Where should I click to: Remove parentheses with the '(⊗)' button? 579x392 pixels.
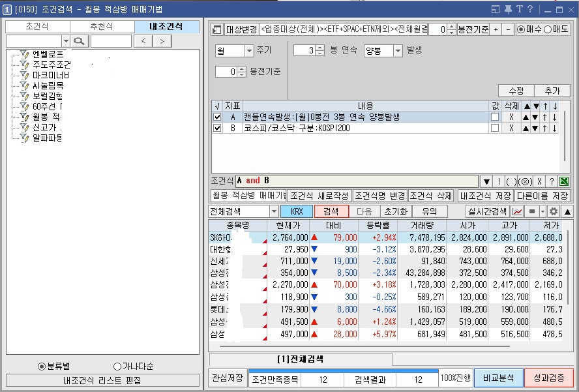tap(525, 181)
